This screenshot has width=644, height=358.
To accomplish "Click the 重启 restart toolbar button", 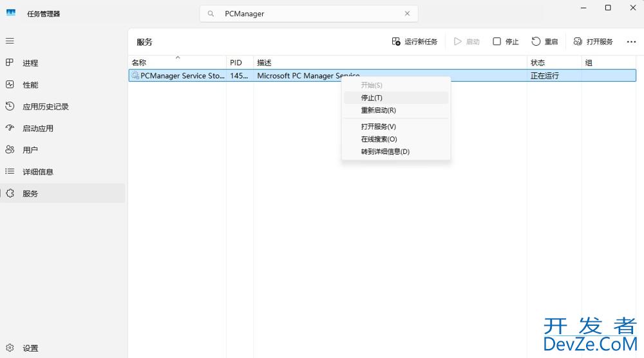I will click(x=545, y=41).
